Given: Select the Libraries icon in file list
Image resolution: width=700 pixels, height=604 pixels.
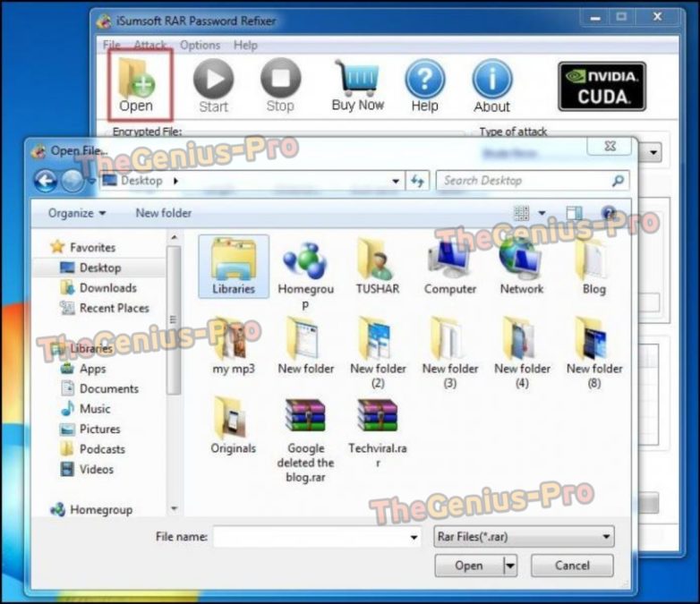Looking at the screenshot, I should pos(234,267).
